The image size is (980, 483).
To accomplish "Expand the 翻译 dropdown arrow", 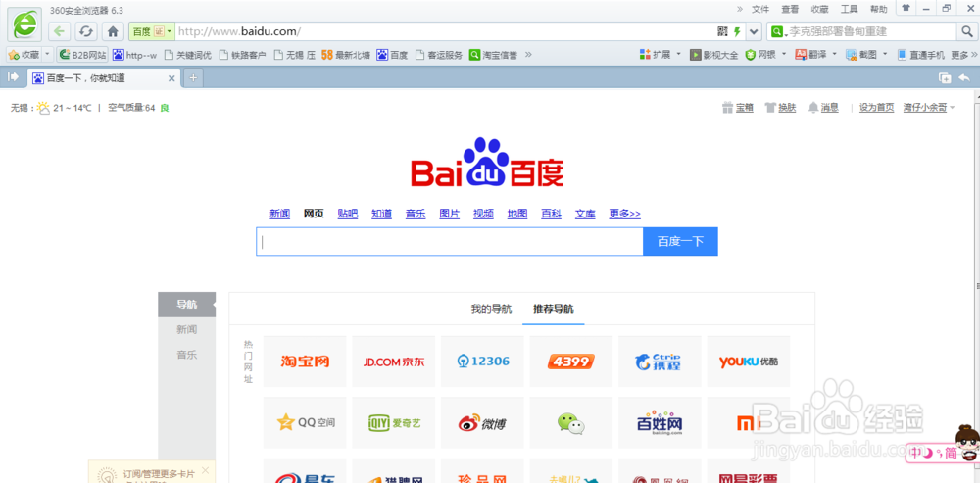I will pyautogui.click(x=834, y=55).
